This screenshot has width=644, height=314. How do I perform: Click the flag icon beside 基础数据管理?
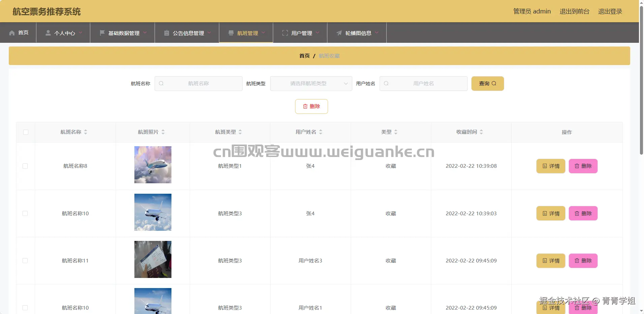coord(102,33)
